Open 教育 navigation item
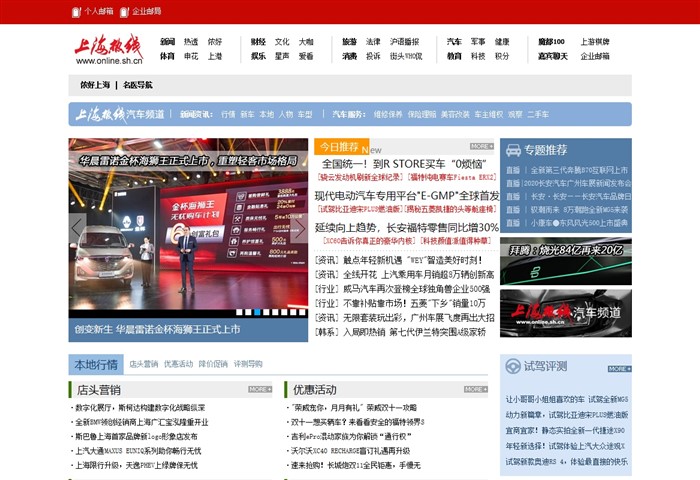The height and width of the screenshot is (480, 700). tap(454, 56)
